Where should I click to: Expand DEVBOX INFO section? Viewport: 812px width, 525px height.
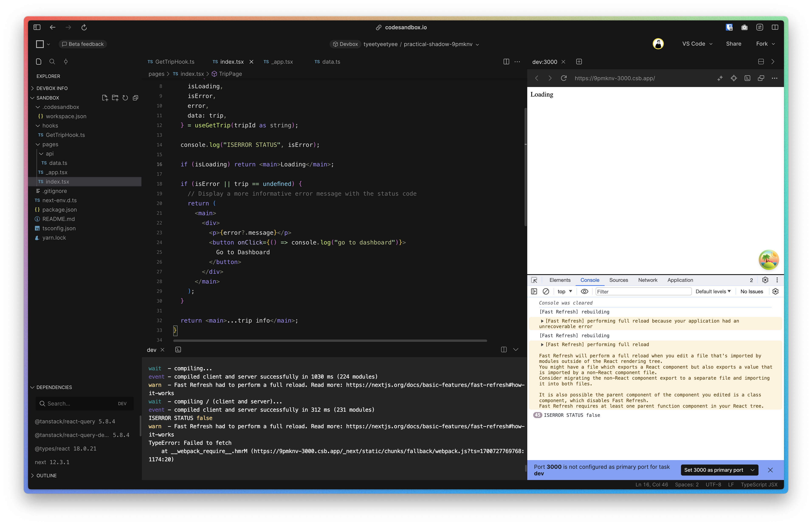[52, 88]
